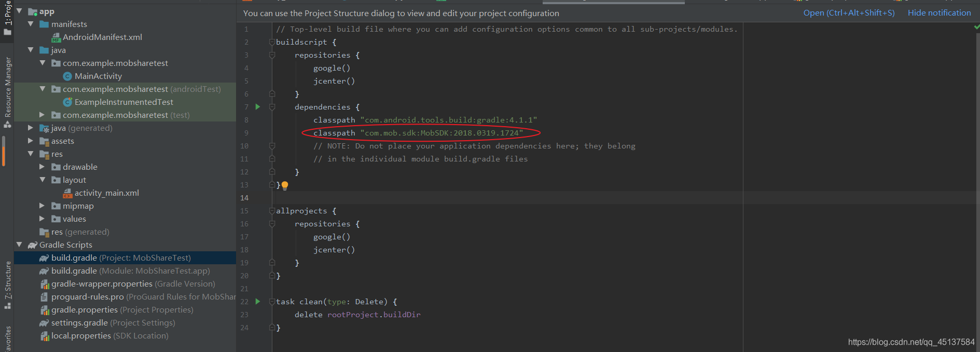Click the Gradle Scripts elephant icon
Image resolution: width=980 pixels, height=352 pixels.
tap(33, 245)
